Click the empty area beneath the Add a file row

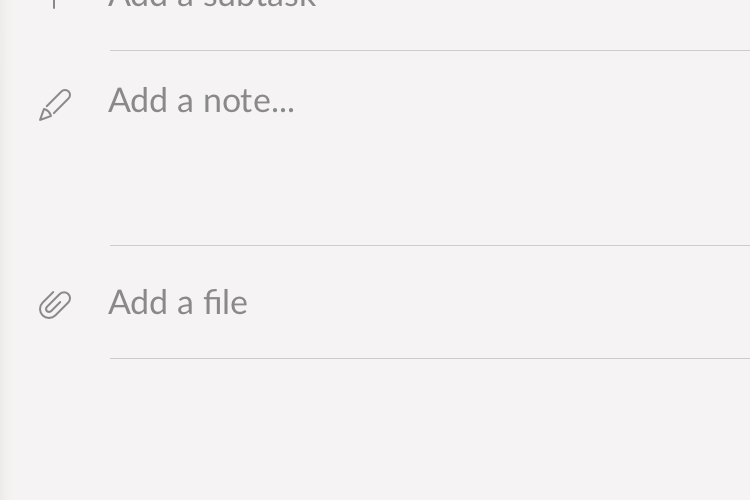[x=375, y=429]
